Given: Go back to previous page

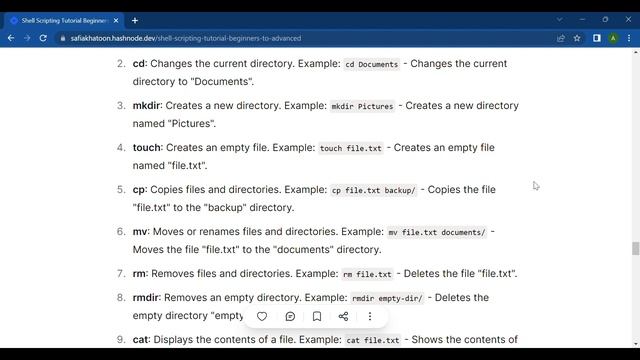Looking at the screenshot, I should click(11, 38).
